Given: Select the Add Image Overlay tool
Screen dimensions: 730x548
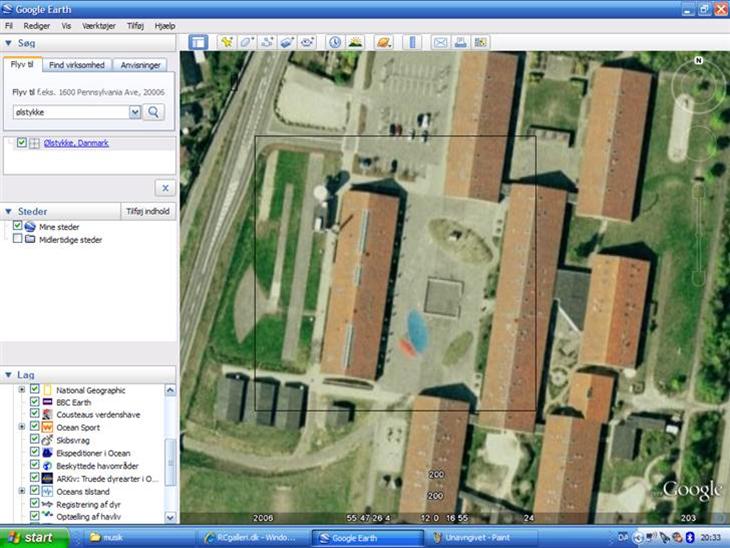Looking at the screenshot, I should coord(287,42).
